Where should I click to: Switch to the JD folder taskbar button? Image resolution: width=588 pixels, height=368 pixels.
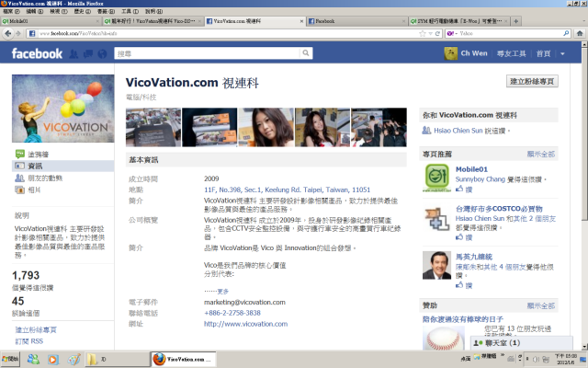point(117,360)
